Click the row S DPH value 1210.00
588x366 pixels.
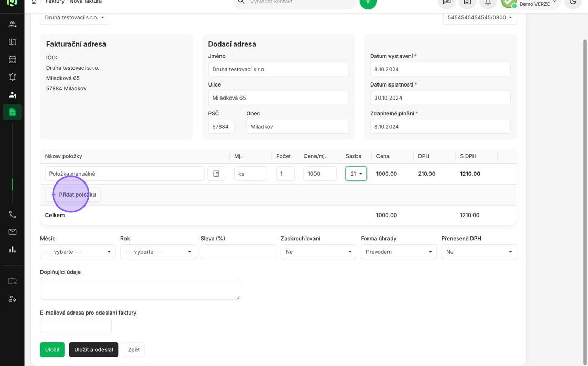470,174
